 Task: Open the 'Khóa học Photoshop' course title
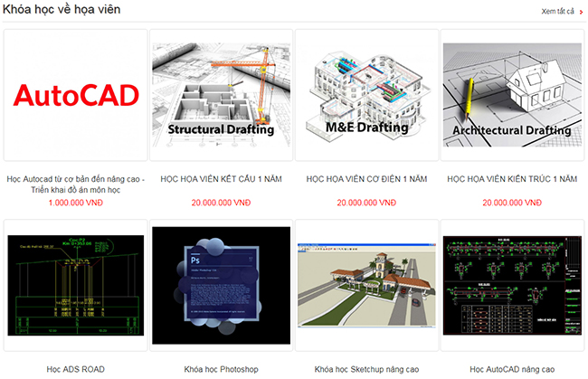(x=222, y=369)
